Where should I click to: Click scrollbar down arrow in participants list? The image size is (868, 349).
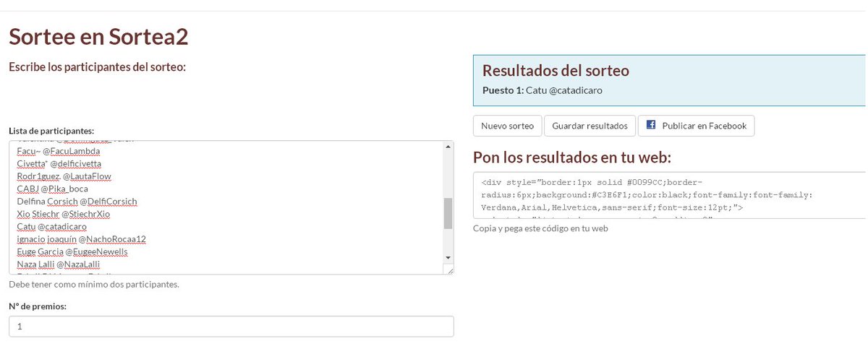tap(448, 258)
